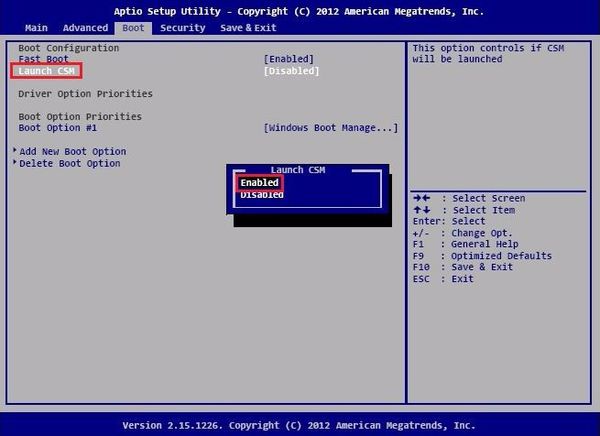Viewport: 600px width, 436px height.
Task: Click the arrow beside Add New Boot Option
Action: [x=15, y=151]
